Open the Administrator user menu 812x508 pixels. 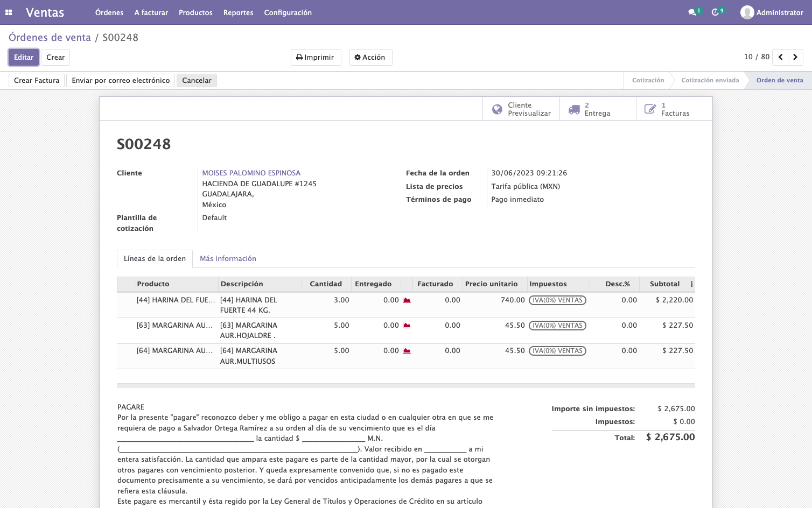[772, 12]
